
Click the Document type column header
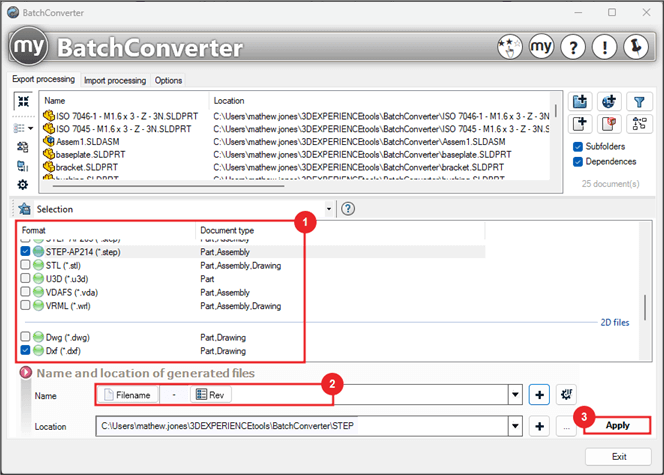(x=227, y=230)
